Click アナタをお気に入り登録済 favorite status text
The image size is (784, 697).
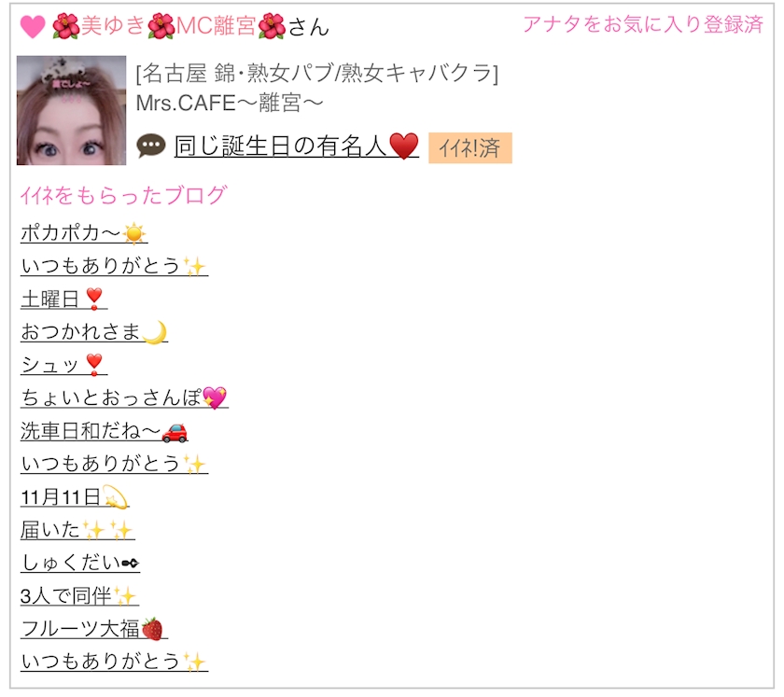point(643,24)
